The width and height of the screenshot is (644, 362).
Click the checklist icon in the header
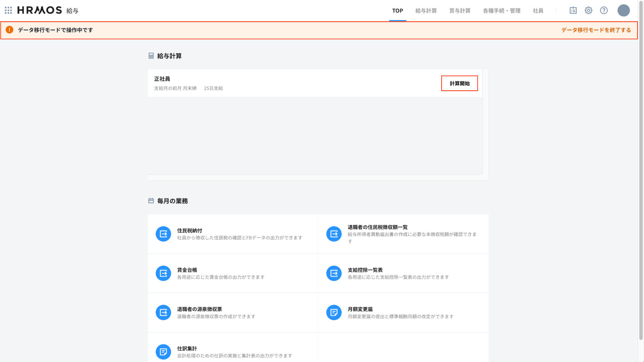pyautogui.click(x=573, y=11)
